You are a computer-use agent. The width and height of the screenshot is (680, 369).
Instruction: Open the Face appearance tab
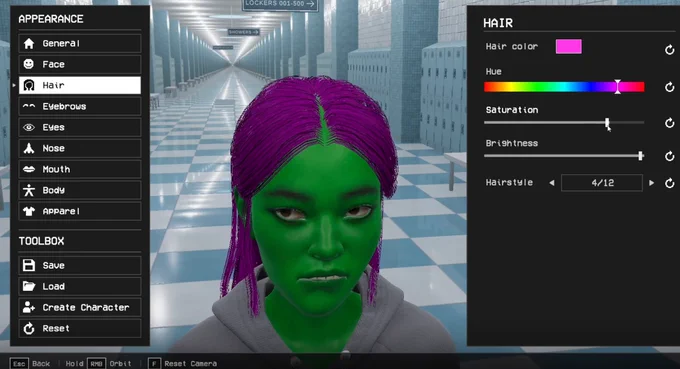click(80, 64)
